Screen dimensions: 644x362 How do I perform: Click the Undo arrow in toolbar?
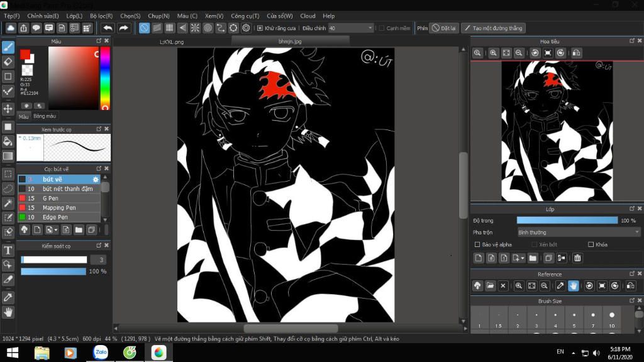pos(108,28)
